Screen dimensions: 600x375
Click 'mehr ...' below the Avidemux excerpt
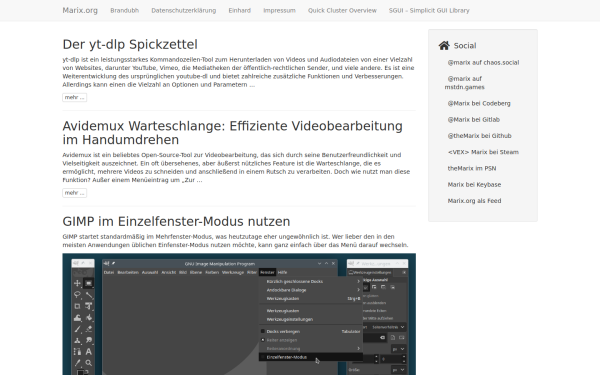[x=75, y=193]
